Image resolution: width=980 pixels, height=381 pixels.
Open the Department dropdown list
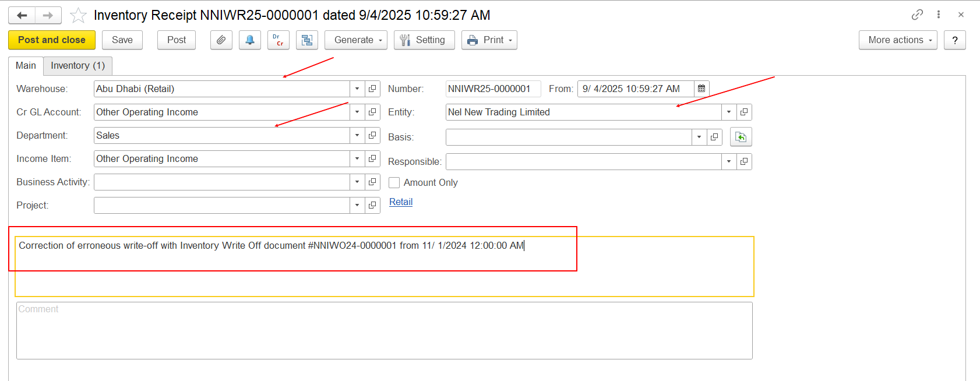point(357,135)
